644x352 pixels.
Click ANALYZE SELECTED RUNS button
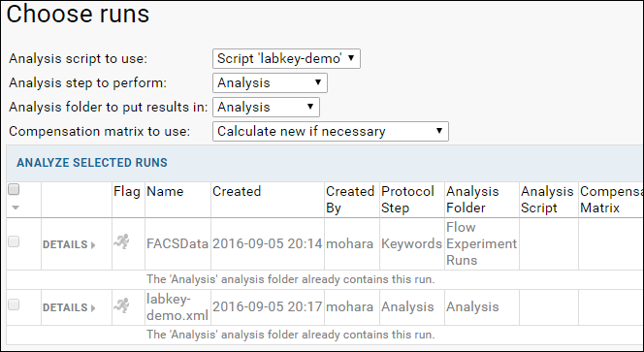[92, 163]
